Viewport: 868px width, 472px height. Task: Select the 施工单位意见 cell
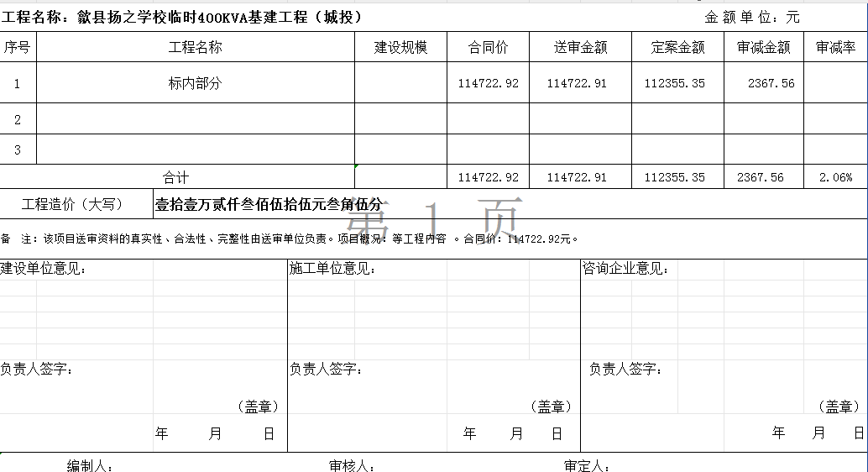pyautogui.click(x=332, y=269)
